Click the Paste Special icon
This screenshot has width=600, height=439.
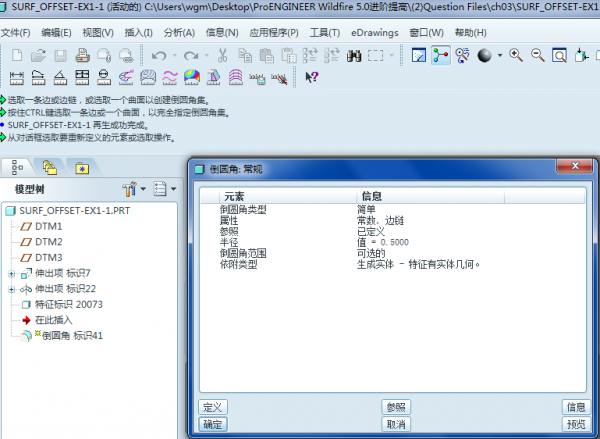[289, 55]
